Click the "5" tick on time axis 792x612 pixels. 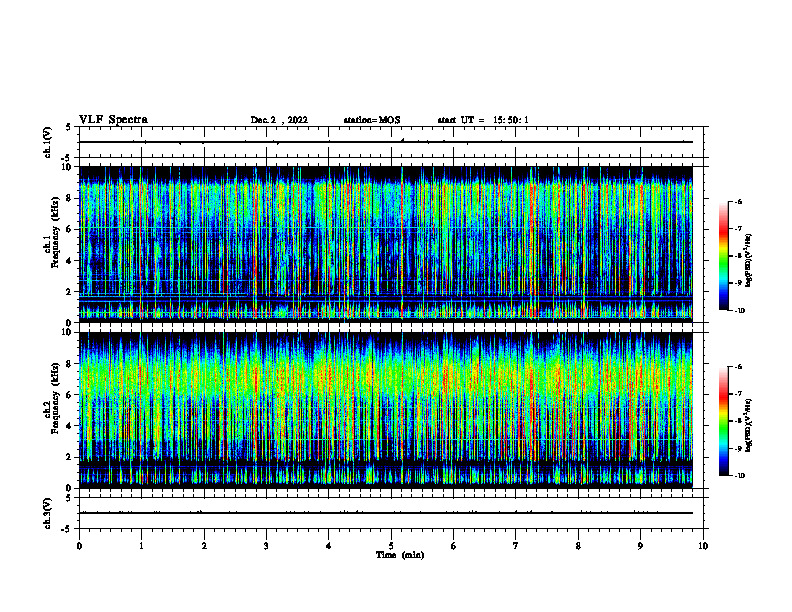391,546
